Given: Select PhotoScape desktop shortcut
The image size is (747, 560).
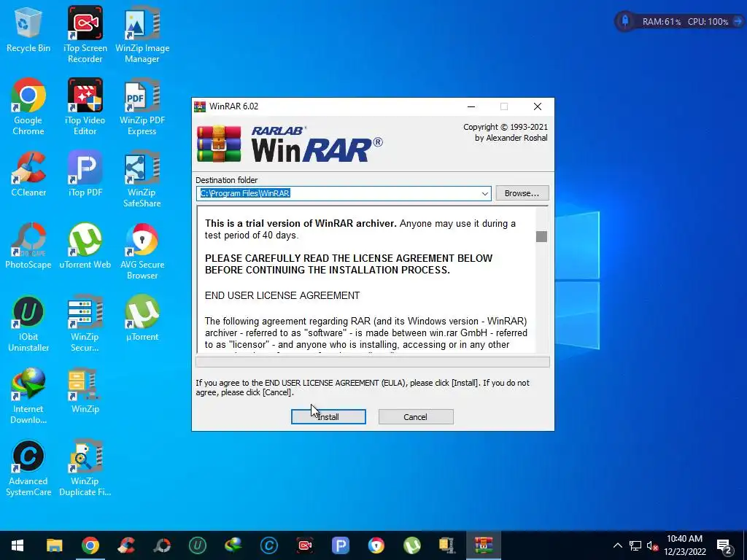Looking at the screenshot, I should [x=28, y=246].
